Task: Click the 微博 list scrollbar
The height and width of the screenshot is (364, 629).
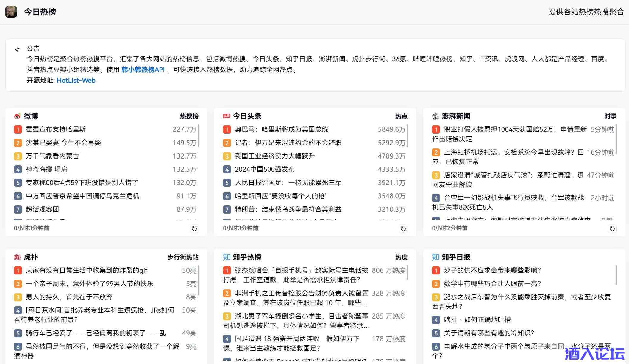Action: point(198,136)
